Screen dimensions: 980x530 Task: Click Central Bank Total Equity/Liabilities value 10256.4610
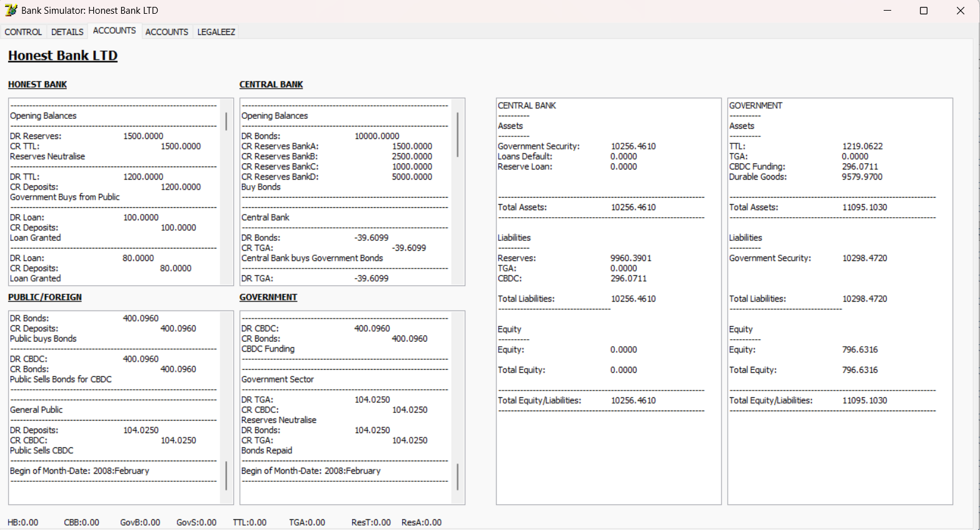pyautogui.click(x=634, y=400)
